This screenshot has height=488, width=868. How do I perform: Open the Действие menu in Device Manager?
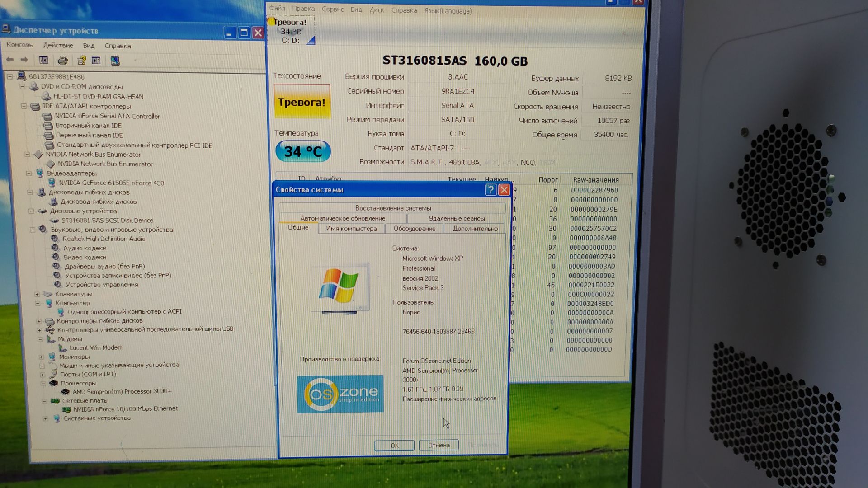58,45
